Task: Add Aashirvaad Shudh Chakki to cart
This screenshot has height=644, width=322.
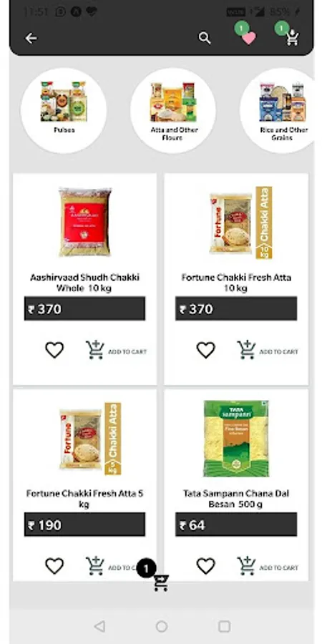Action: [x=116, y=351]
